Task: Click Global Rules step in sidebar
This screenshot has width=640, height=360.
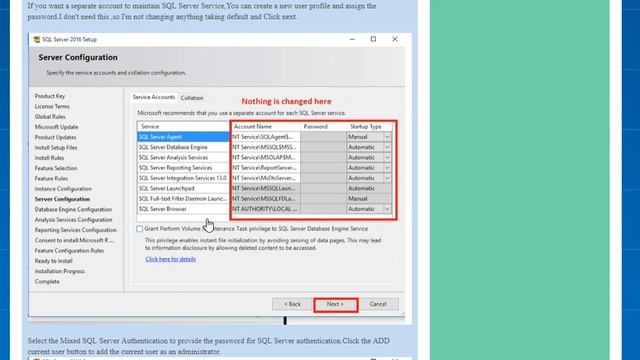Action: tap(50, 117)
